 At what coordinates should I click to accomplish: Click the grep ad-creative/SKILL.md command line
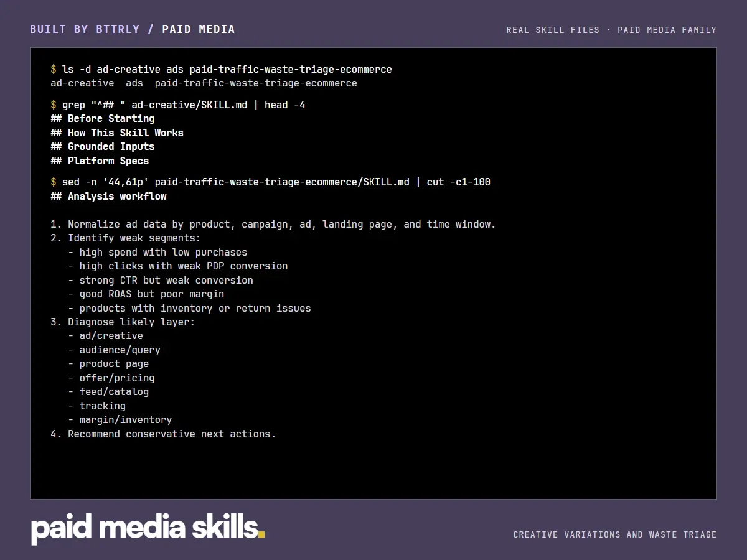178,105
